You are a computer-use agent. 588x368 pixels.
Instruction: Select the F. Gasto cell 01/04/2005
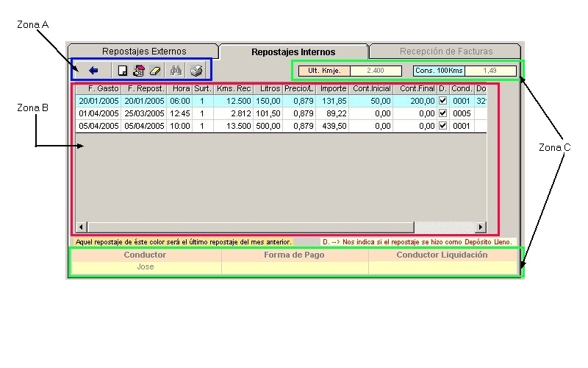pos(98,113)
